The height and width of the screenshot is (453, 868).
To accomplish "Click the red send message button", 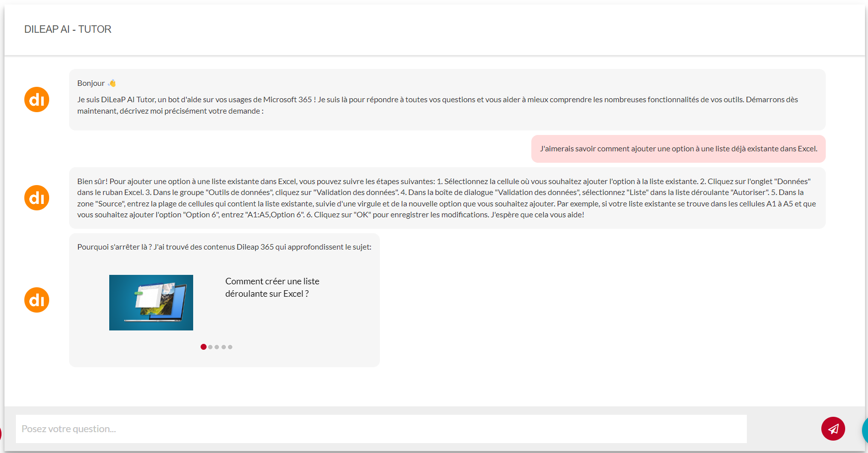I will click(x=833, y=429).
